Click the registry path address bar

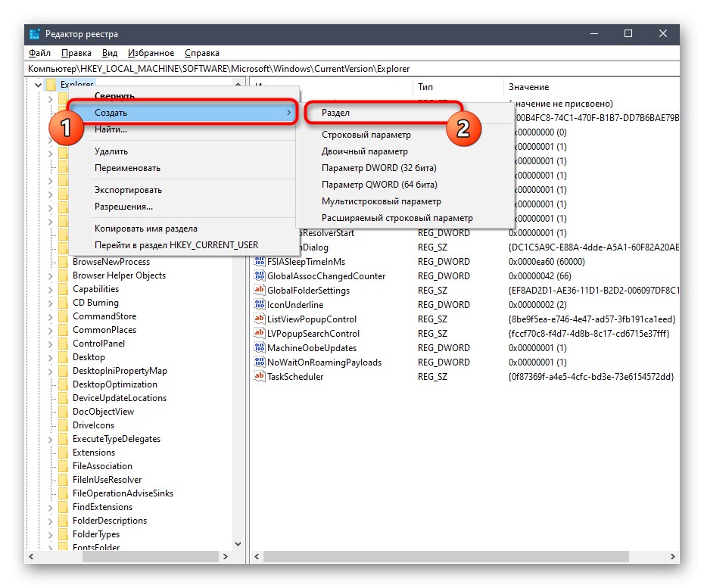[x=351, y=69]
